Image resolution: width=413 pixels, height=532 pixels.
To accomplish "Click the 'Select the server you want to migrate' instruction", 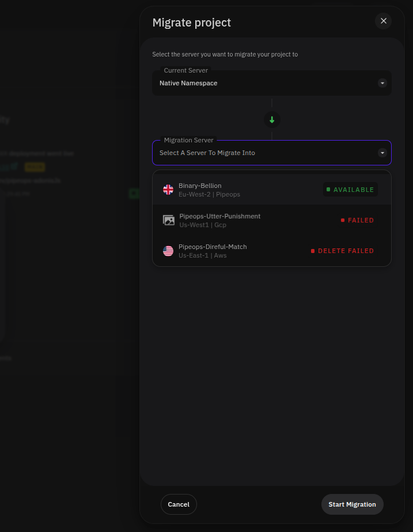I will click(x=225, y=54).
